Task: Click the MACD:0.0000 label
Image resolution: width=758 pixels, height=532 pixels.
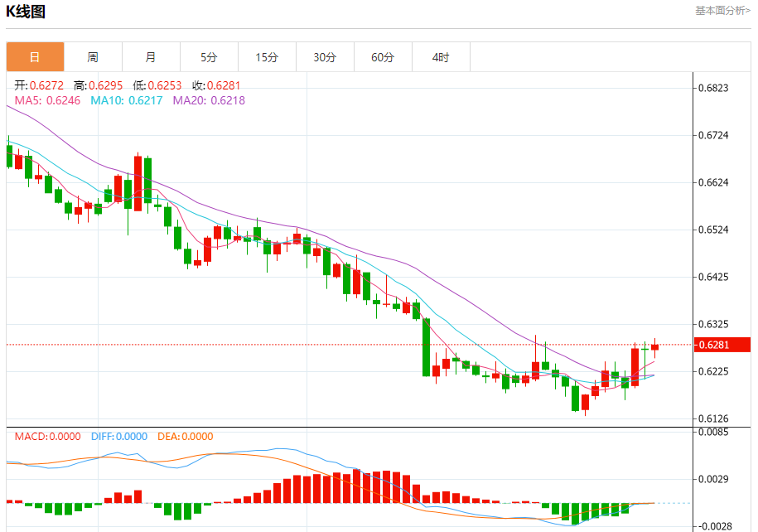Action: pos(47,436)
